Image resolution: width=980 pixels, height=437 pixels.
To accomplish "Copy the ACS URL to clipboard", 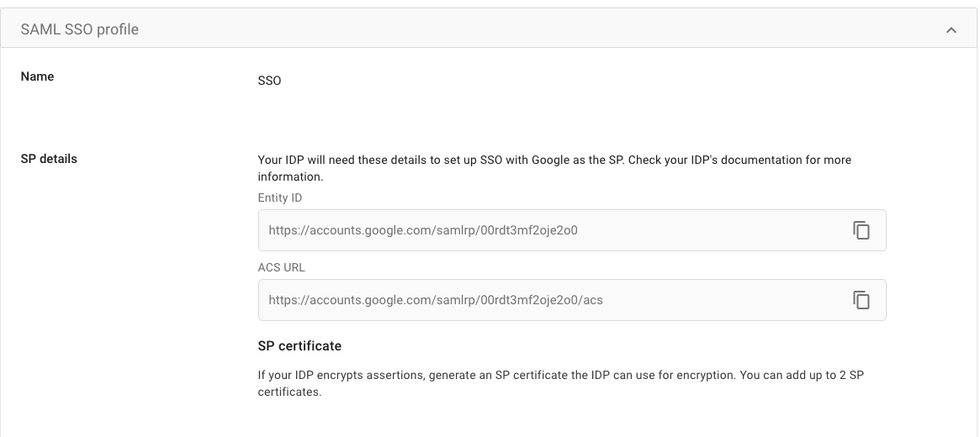I will 861,300.
